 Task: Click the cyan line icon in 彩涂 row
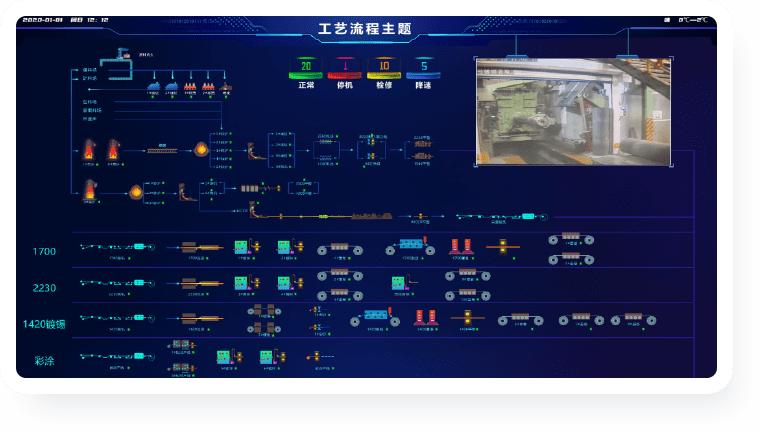tap(117, 356)
